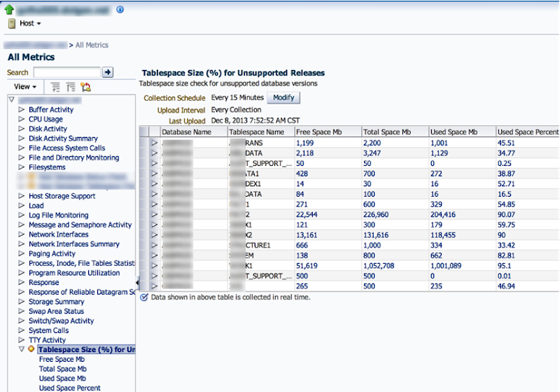Click the Host target icon
Screen dimensions: 560x392
pyautogui.click(x=12, y=24)
